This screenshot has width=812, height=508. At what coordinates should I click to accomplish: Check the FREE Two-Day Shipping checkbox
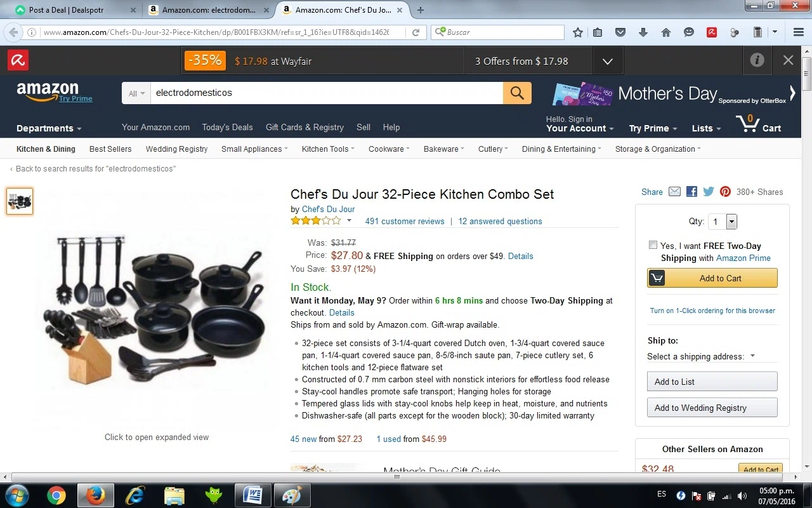653,245
